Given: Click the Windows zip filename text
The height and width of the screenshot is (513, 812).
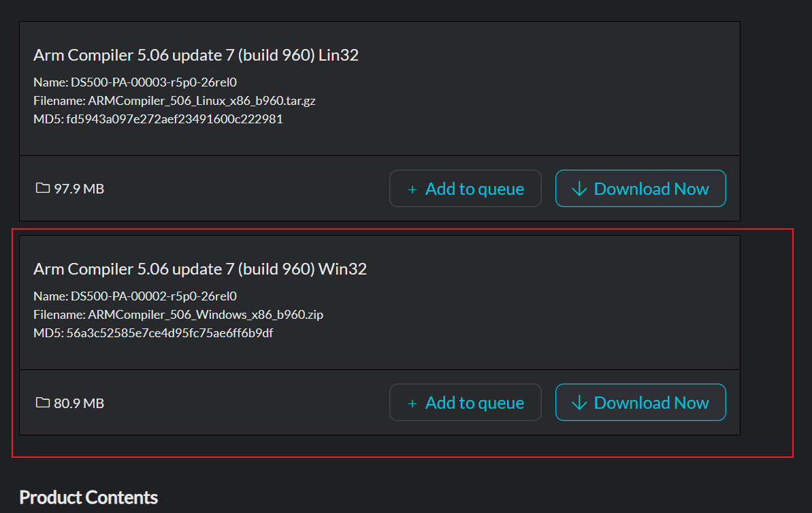Looking at the screenshot, I should coord(206,315).
